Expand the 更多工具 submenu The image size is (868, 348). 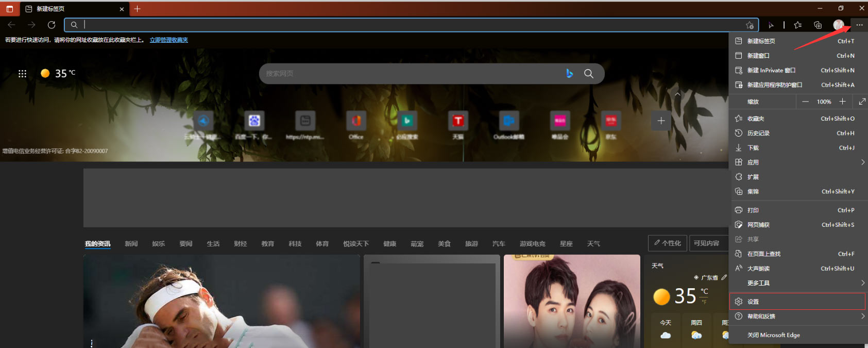[x=797, y=283]
